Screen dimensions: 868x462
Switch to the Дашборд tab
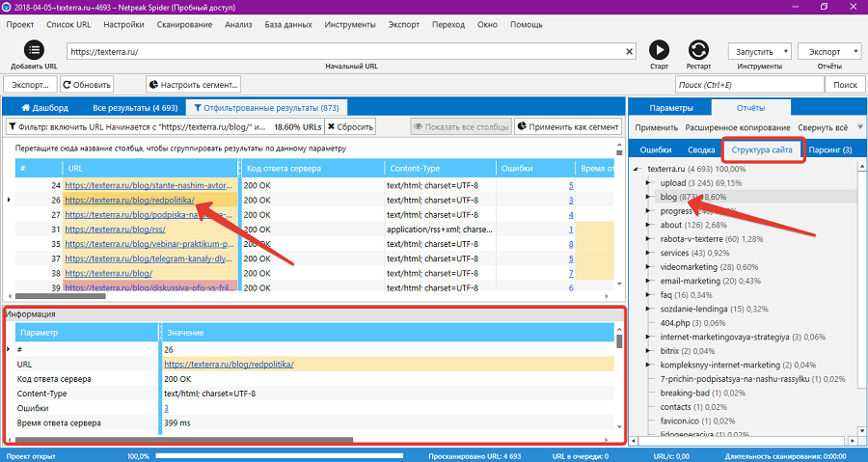pyautogui.click(x=44, y=108)
